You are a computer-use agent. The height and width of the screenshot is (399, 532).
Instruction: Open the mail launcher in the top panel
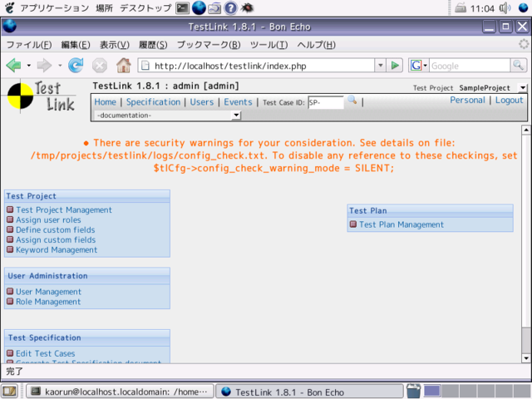214,7
